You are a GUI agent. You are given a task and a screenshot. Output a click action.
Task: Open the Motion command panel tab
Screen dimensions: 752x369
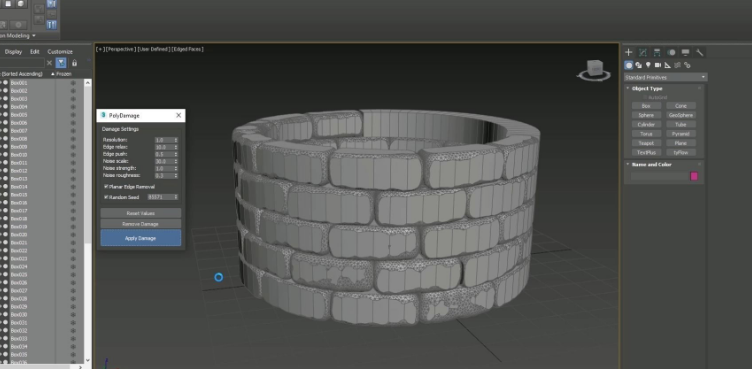671,52
